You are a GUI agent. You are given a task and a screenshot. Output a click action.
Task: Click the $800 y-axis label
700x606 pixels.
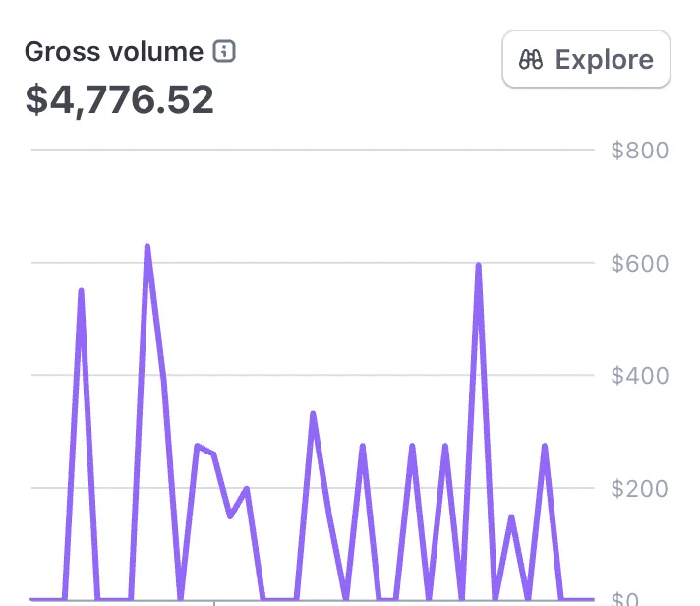(x=639, y=151)
